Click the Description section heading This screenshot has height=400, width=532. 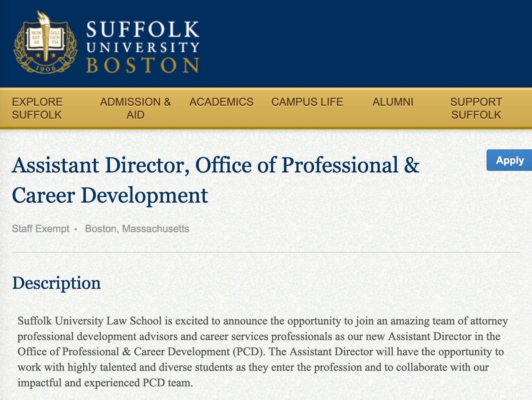click(56, 283)
